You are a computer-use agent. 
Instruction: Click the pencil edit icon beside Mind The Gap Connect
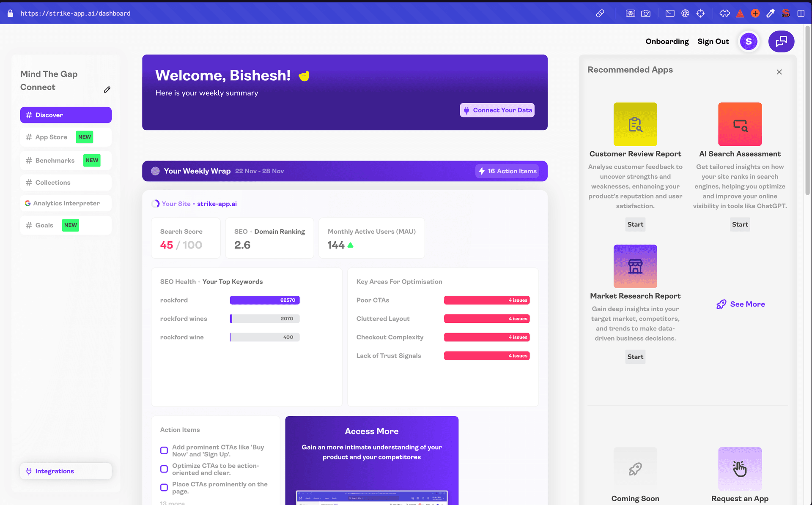pyautogui.click(x=107, y=90)
